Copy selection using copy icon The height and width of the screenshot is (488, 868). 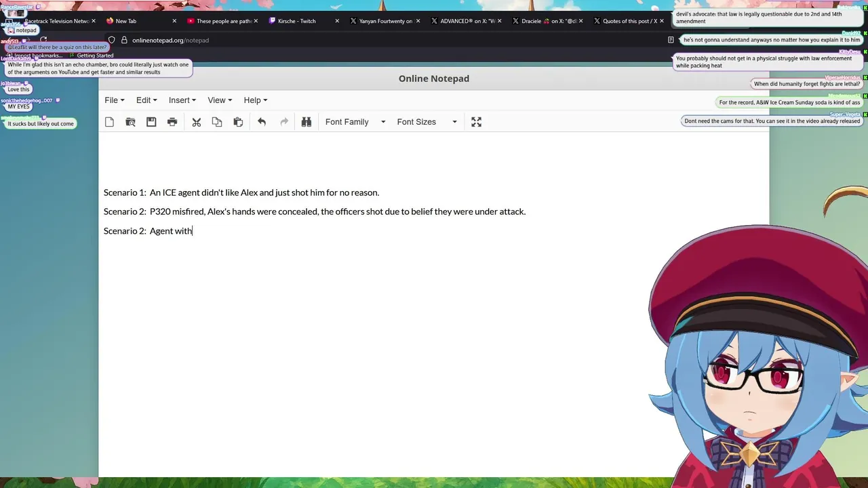coord(217,122)
